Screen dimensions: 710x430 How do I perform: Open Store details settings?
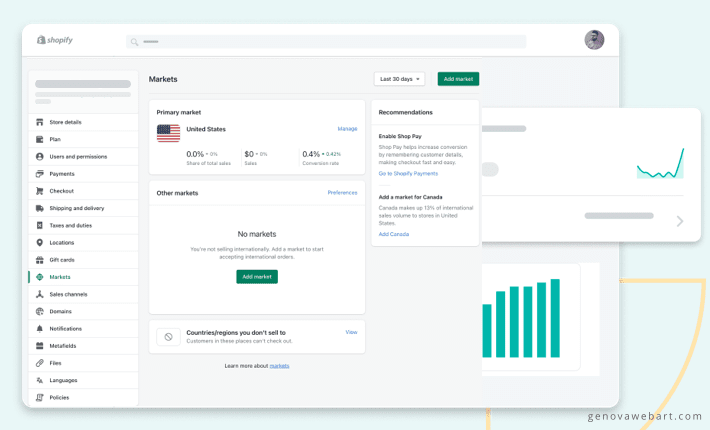[x=83, y=122]
